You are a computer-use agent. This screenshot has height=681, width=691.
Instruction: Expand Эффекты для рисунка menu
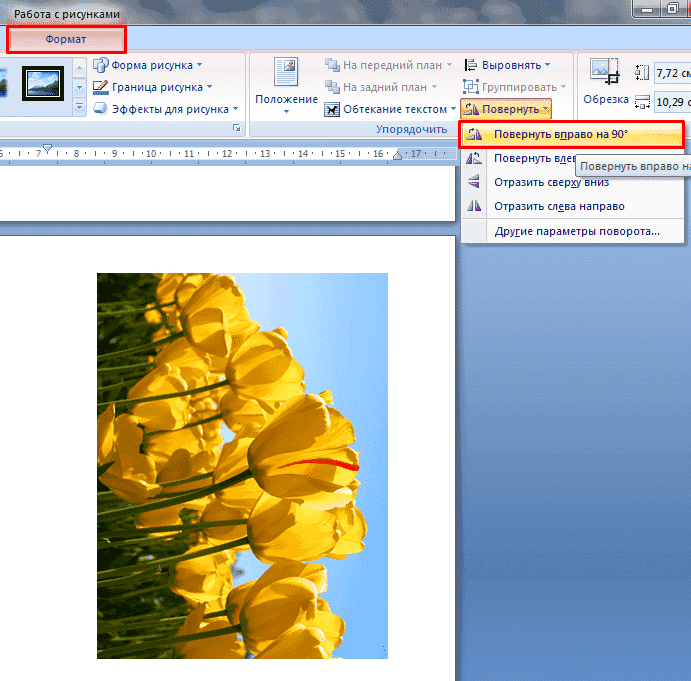point(166,109)
